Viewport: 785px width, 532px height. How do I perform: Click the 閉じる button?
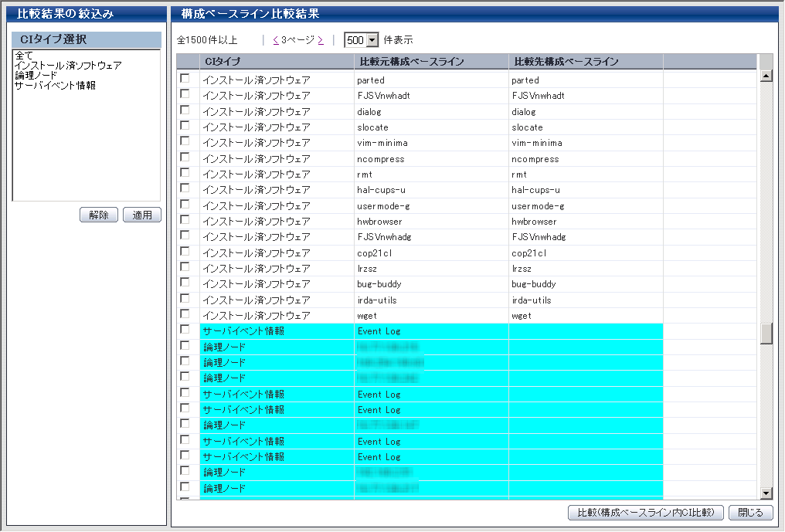pyautogui.click(x=750, y=513)
